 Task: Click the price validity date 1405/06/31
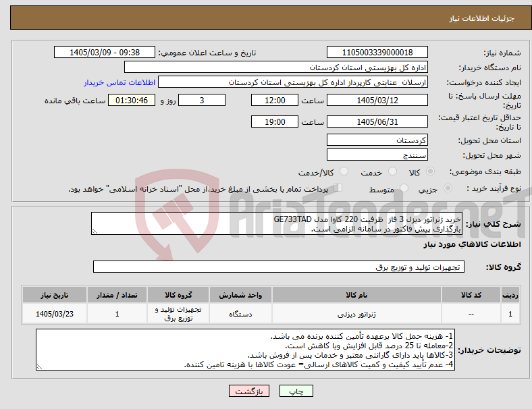(377, 121)
